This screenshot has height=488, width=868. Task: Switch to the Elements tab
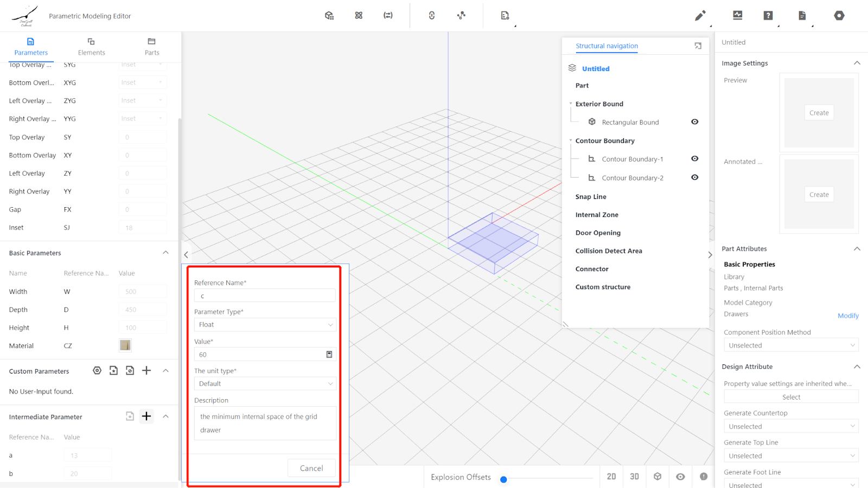(x=91, y=47)
